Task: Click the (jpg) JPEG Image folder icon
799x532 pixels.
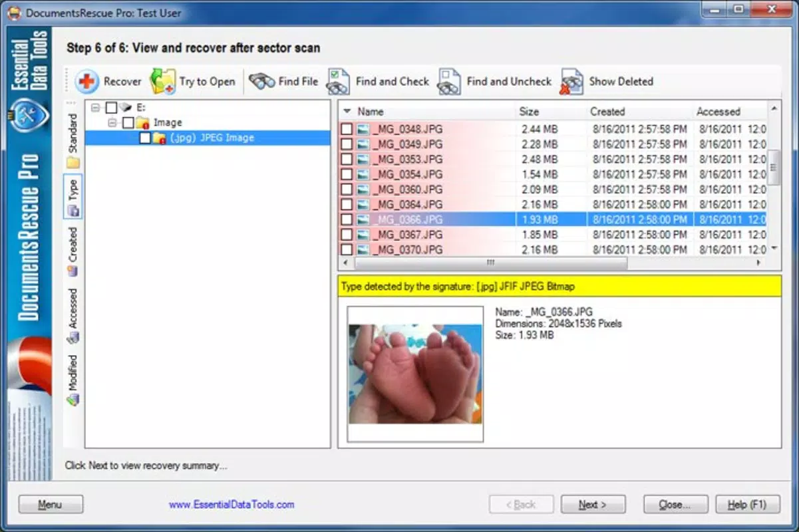Action: pos(158,138)
